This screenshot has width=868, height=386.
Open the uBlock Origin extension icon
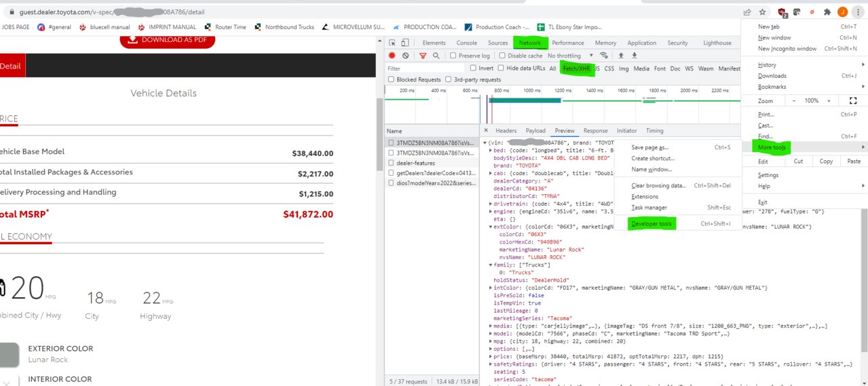pos(782,12)
